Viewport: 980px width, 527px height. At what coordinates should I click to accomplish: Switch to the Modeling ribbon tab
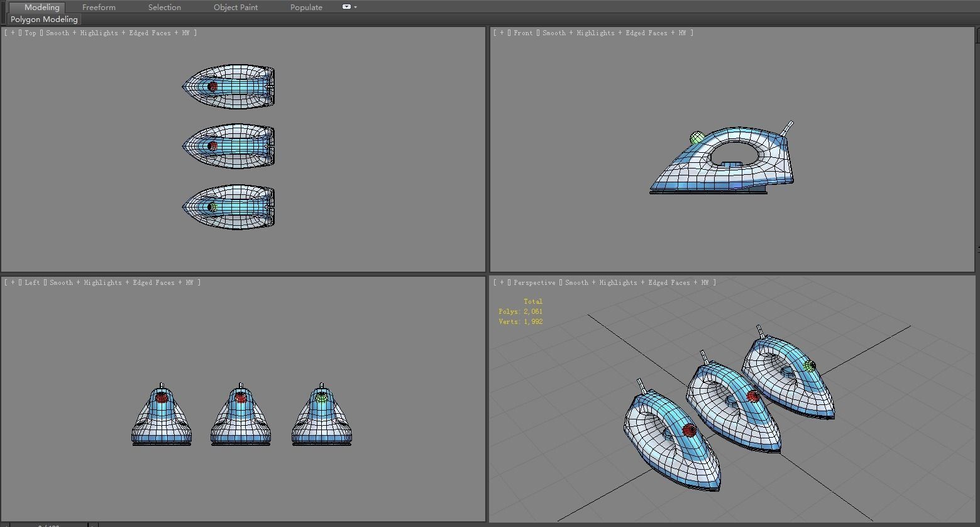pyautogui.click(x=41, y=7)
